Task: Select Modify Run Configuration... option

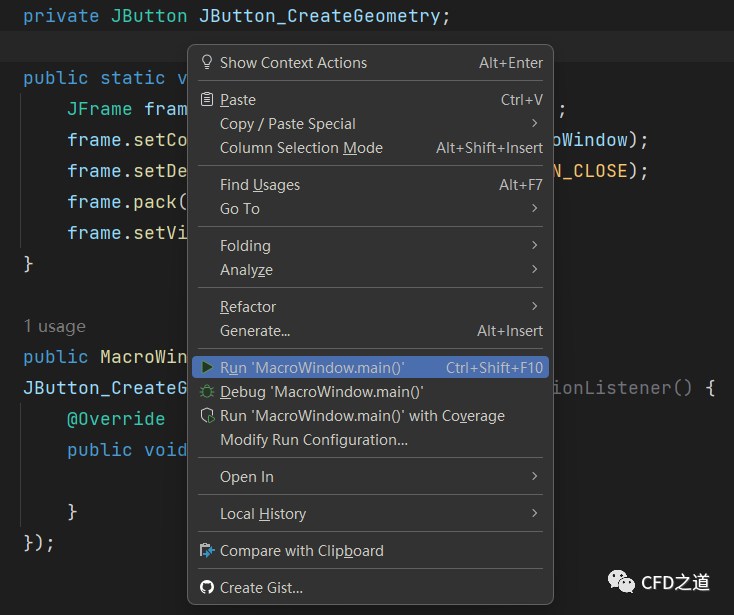Action: (313, 440)
